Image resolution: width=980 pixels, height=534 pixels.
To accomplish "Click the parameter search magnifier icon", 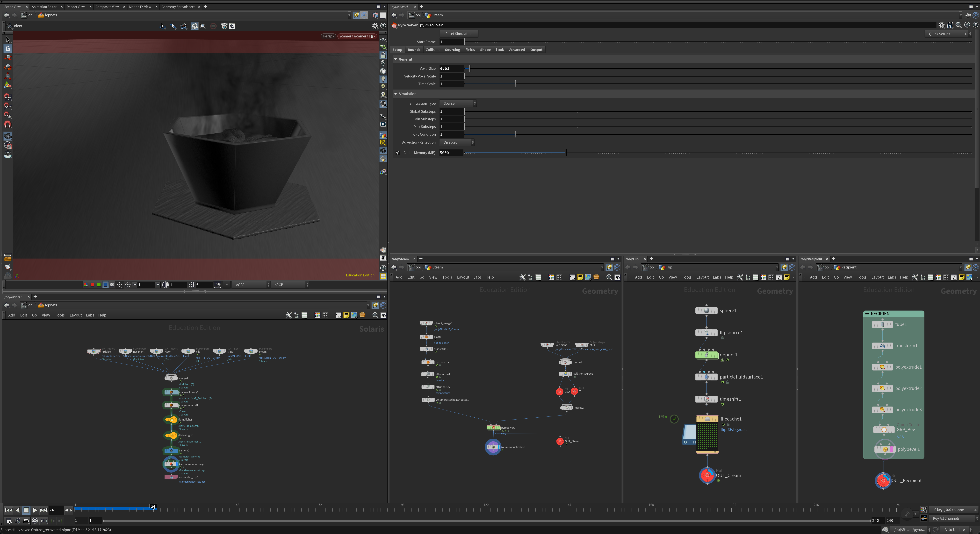I will (958, 25).
